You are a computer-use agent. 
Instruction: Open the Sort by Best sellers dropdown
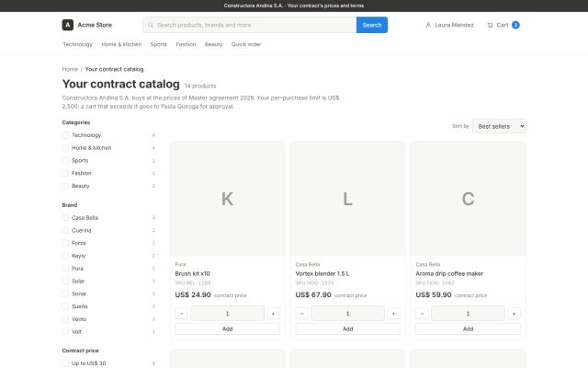coord(499,126)
